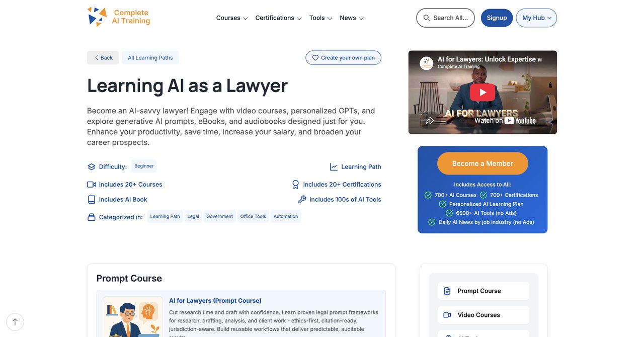The height and width of the screenshot is (337, 644).
Task: Go back with the Back button
Action: click(x=103, y=58)
